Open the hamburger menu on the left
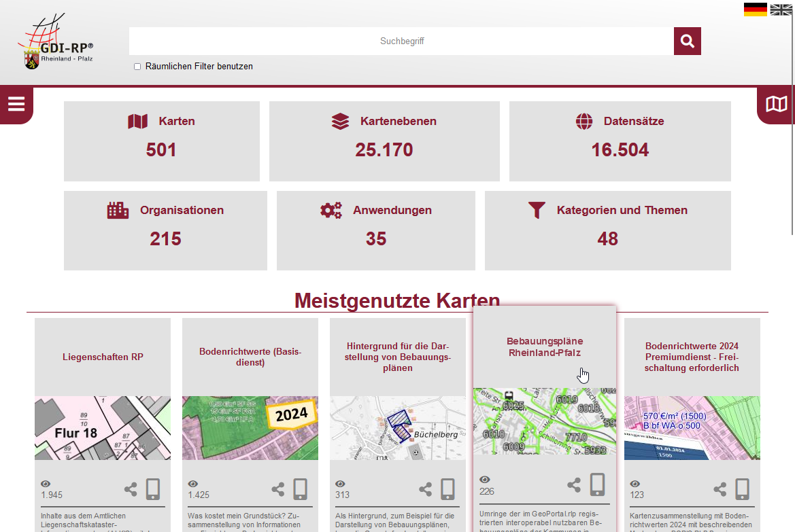Screen dimensions: 795x532 click(x=16, y=104)
